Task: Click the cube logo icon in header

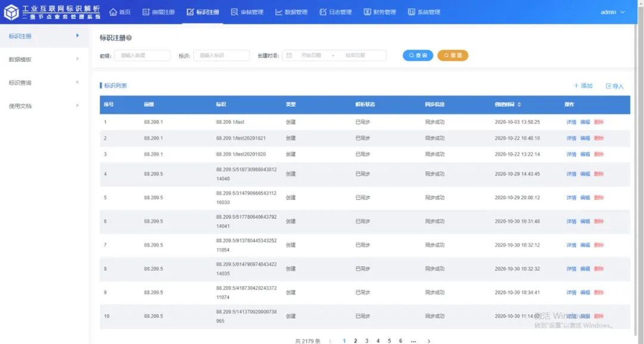Action: click(x=11, y=12)
